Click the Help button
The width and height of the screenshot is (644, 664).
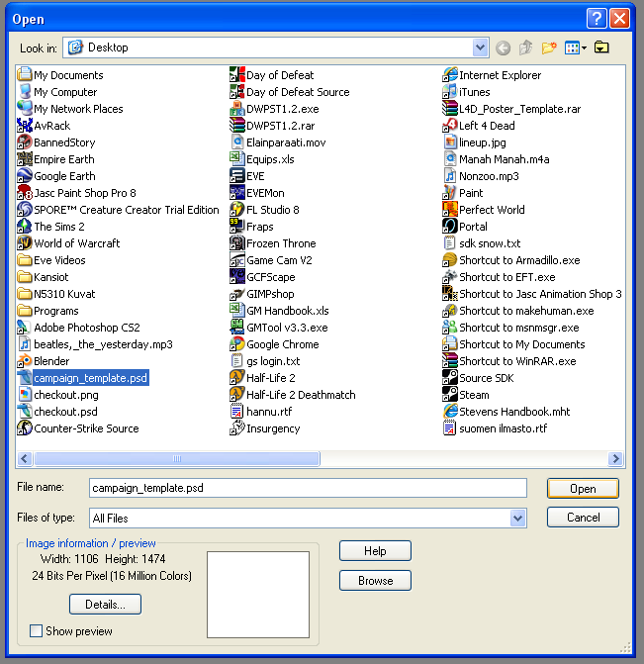pyautogui.click(x=375, y=551)
